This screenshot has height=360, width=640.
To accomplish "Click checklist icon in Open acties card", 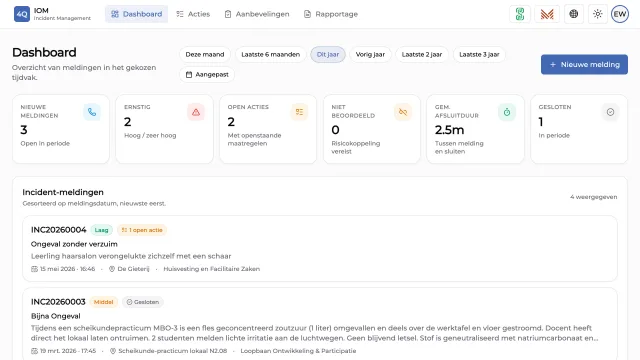I will click(x=299, y=112).
